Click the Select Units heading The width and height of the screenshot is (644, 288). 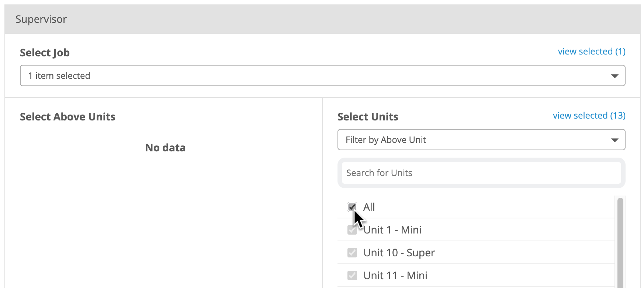click(x=368, y=117)
